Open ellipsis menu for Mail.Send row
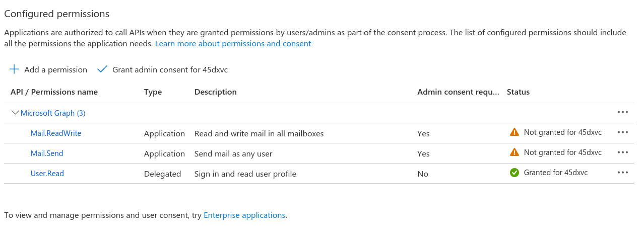Viewport: 644px width, 238px height. (x=623, y=152)
